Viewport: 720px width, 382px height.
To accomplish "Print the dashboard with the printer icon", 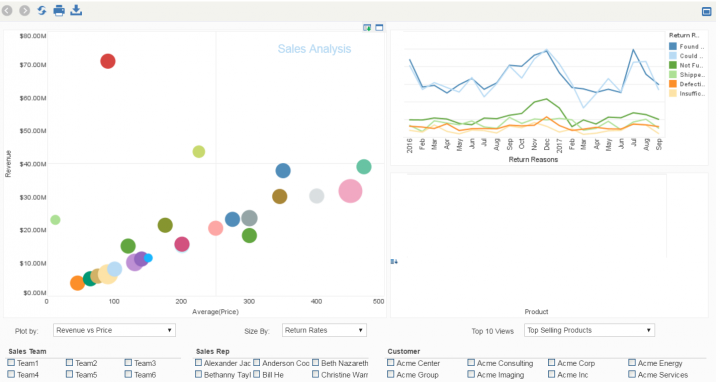I will [59, 10].
